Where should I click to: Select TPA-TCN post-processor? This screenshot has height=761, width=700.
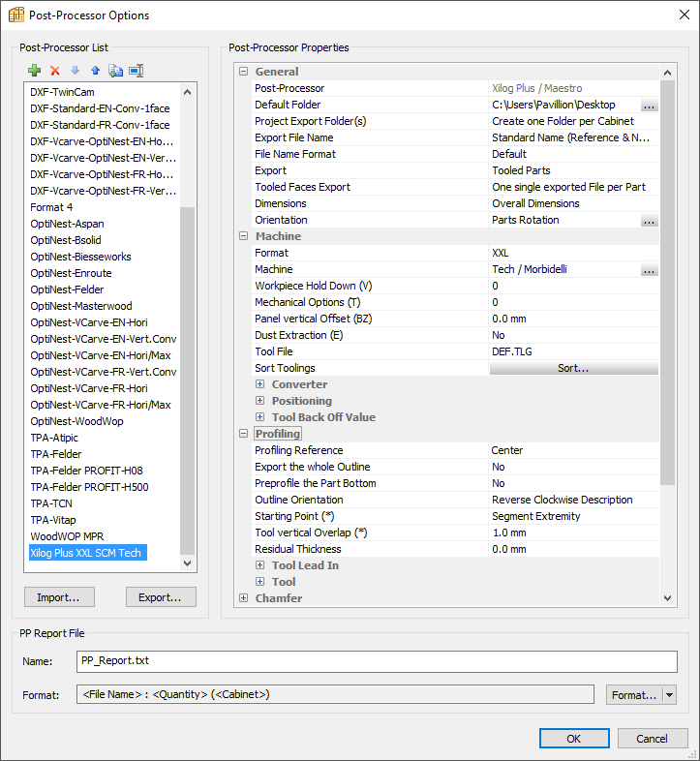point(51,503)
